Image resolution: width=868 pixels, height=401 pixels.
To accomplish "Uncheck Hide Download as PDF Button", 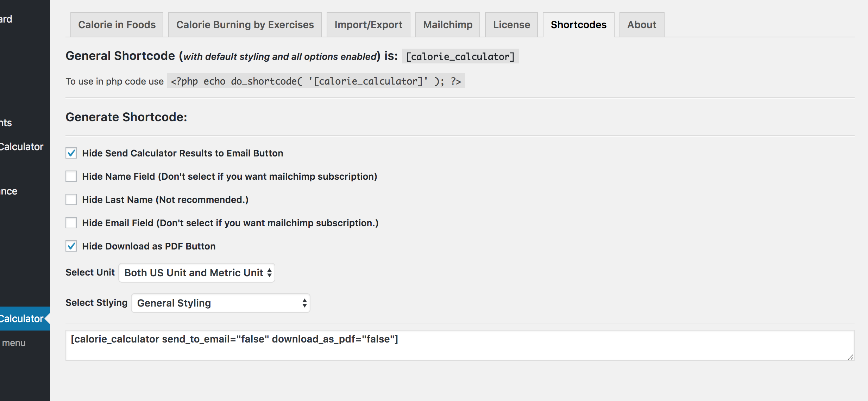I will pyautogui.click(x=71, y=246).
